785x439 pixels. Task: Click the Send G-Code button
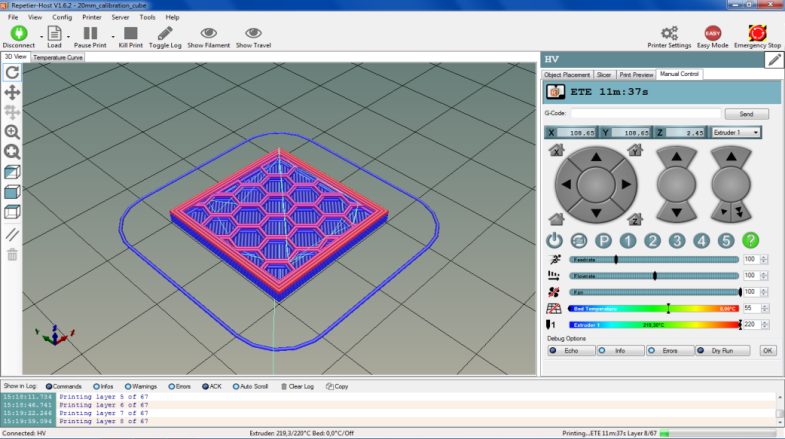tap(746, 114)
